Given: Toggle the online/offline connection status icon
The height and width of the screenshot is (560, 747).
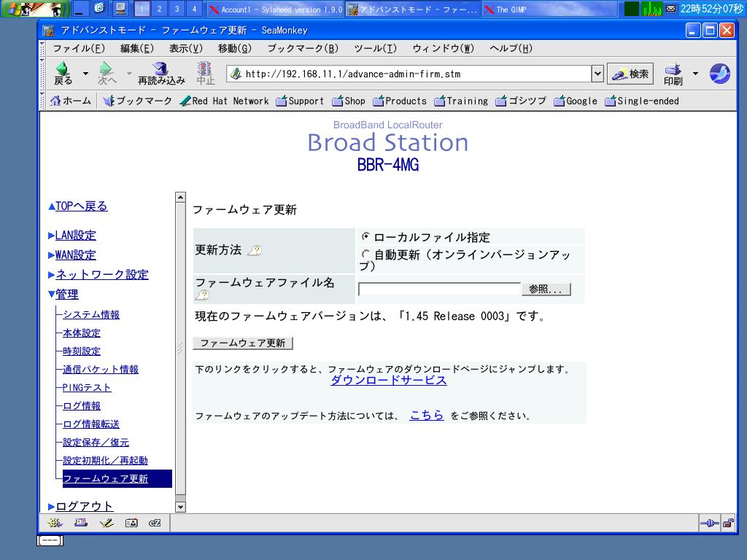Looking at the screenshot, I should point(708,523).
